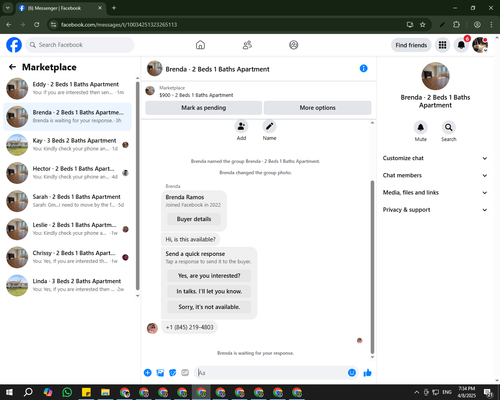Open the Linda 3 Beds 2 Baths conversation

click(67, 285)
